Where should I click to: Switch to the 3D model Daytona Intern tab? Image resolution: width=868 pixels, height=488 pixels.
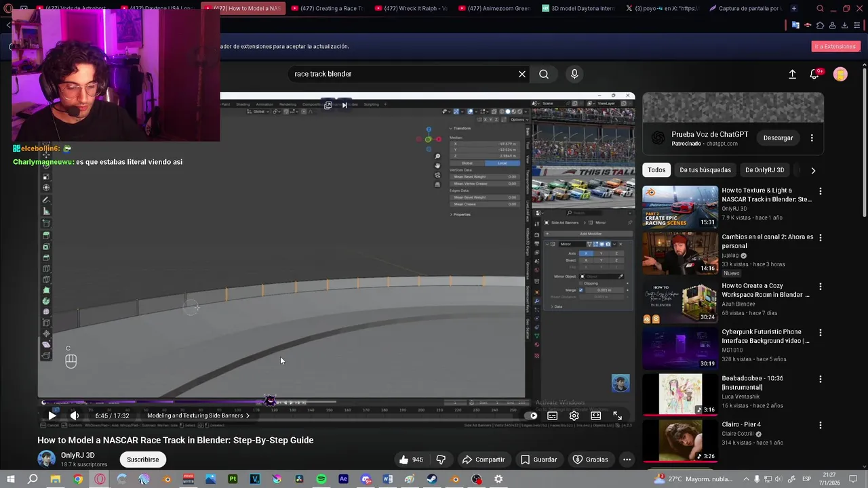tap(578, 9)
